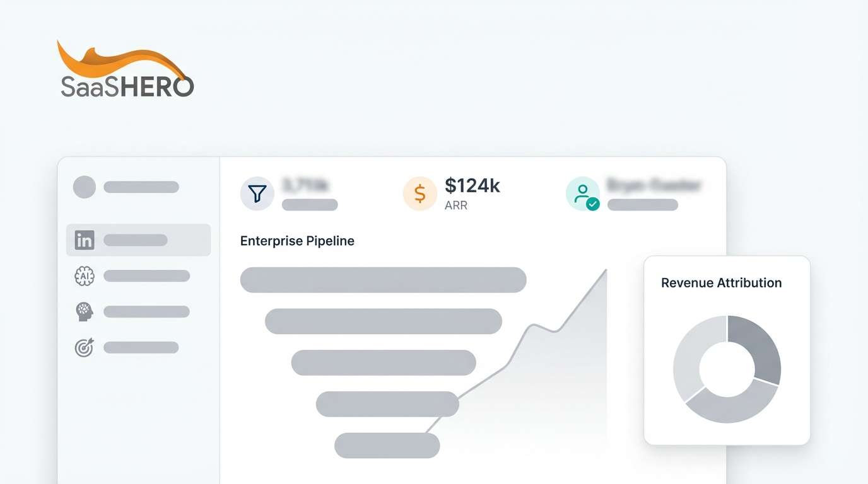Click the $124k ARR value
This screenshot has height=484, width=868.
pyautogui.click(x=472, y=185)
